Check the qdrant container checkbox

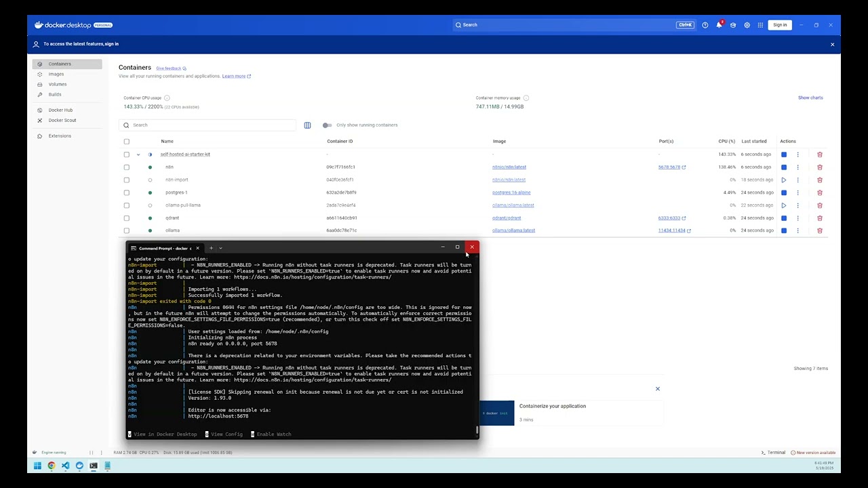[126, 218]
